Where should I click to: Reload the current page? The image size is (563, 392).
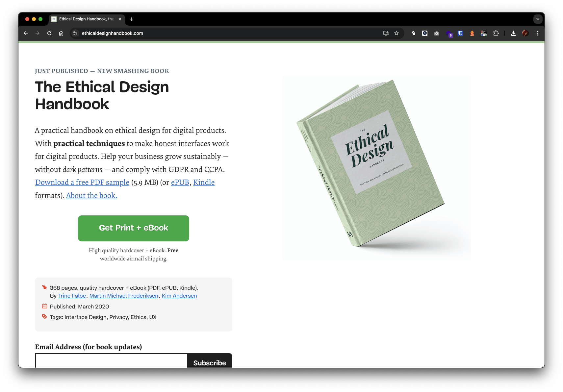click(x=49, y=33)
